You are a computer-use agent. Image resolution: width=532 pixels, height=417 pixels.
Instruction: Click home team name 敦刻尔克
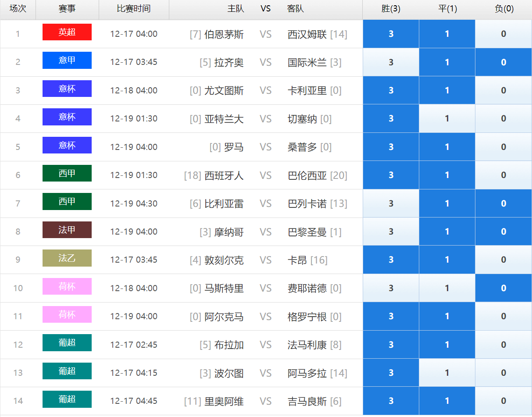point(224,260)
